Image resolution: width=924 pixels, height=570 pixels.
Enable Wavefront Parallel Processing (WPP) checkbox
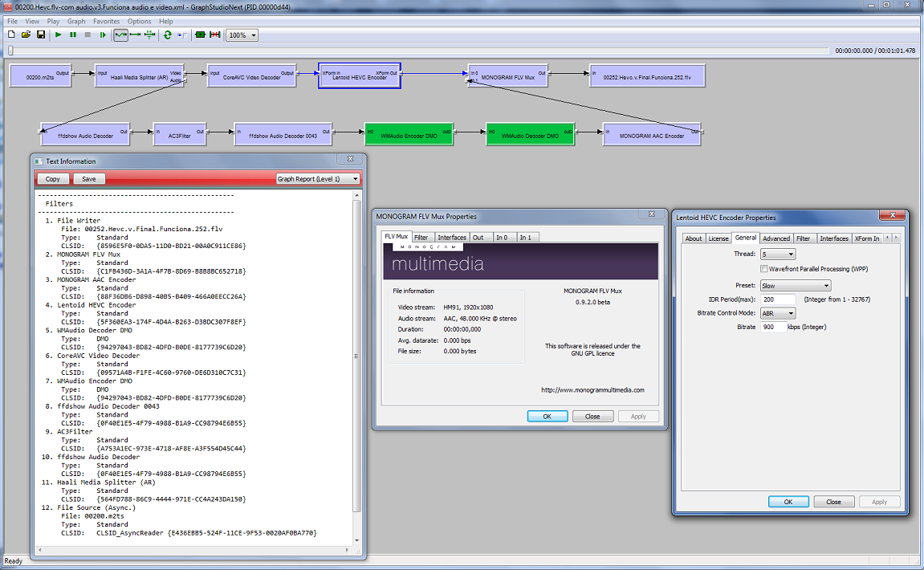pos(764,269)
